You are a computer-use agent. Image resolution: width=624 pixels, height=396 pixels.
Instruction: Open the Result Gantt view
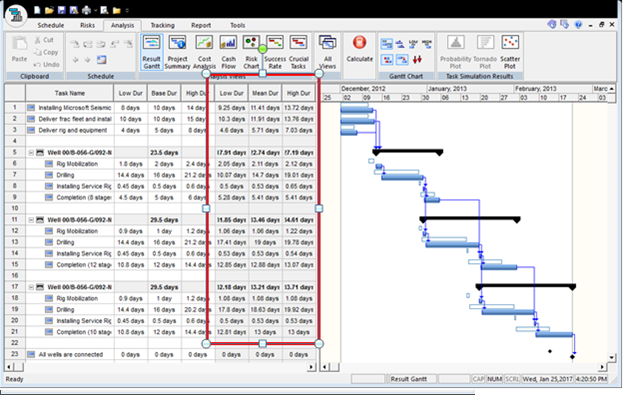[x=151, y=52]
